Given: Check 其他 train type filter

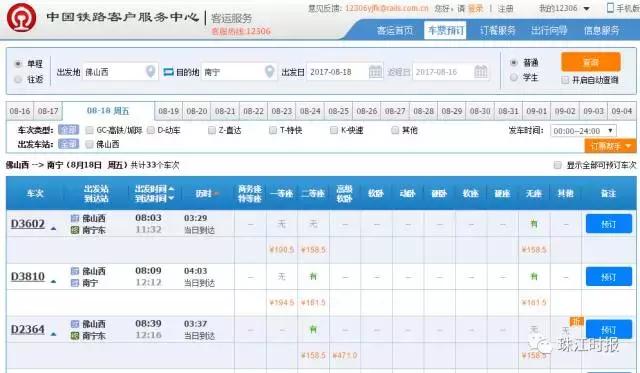Looking at the screenshot, I should 395,130.
